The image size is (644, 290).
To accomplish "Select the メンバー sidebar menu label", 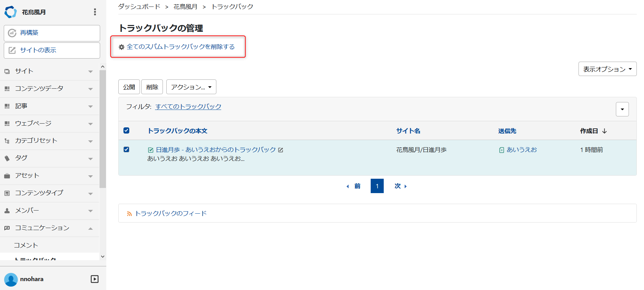I will coord(27,211).
